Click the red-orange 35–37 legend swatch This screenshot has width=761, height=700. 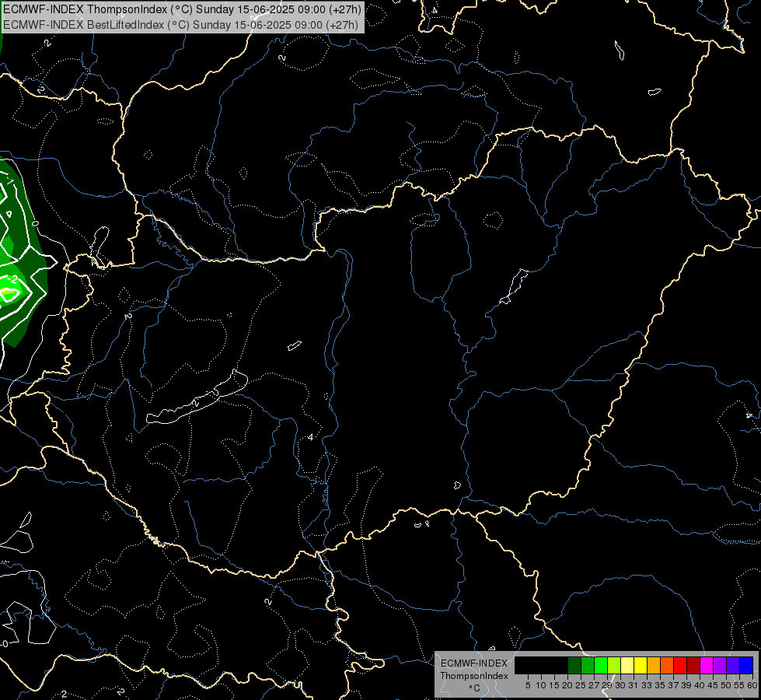[667, 665]
